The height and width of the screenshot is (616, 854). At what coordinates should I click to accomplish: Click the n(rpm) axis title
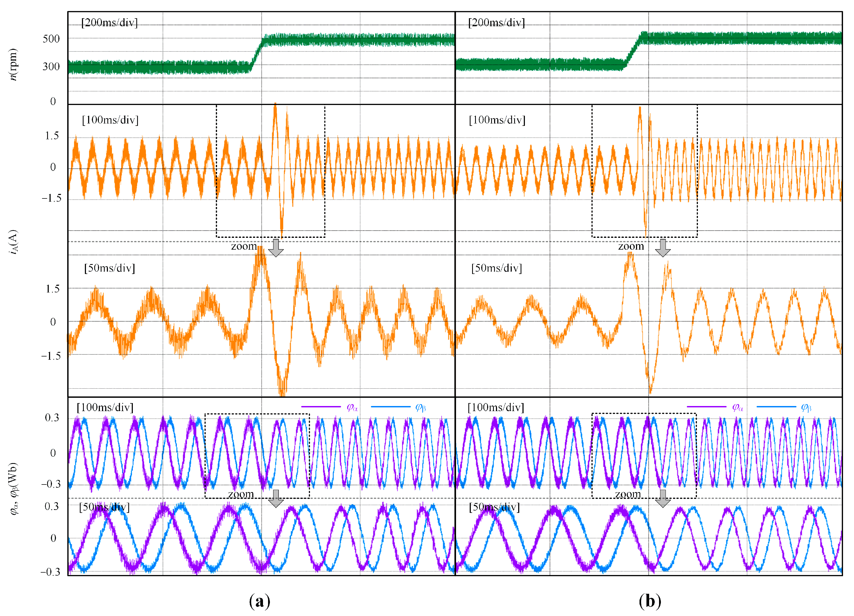pos(13,65)
